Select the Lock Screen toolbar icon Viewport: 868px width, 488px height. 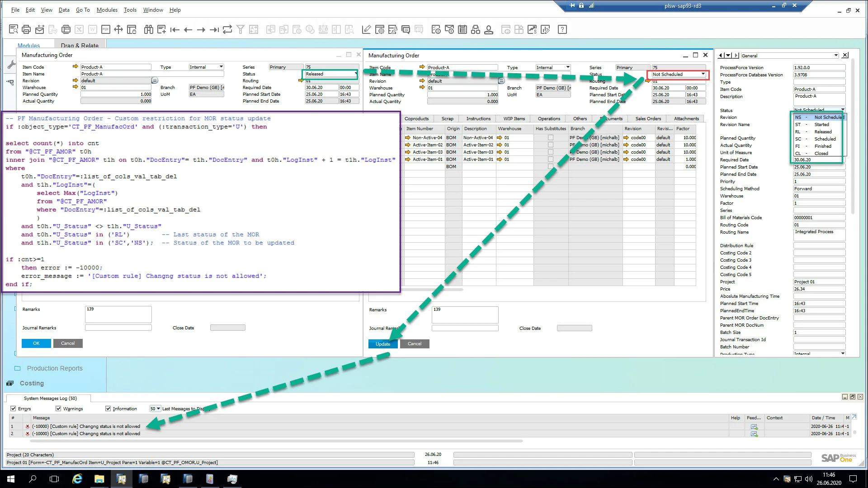click(x=131, y=29)
